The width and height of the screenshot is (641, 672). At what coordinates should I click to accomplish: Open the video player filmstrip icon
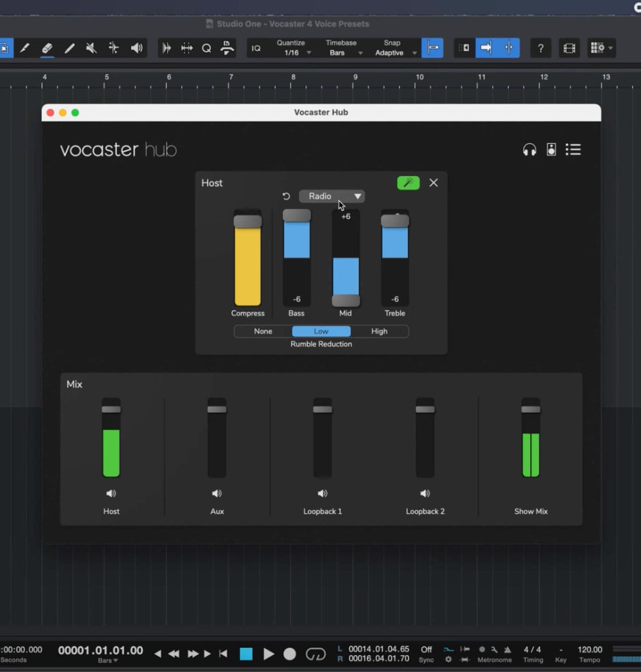(569, 48)
